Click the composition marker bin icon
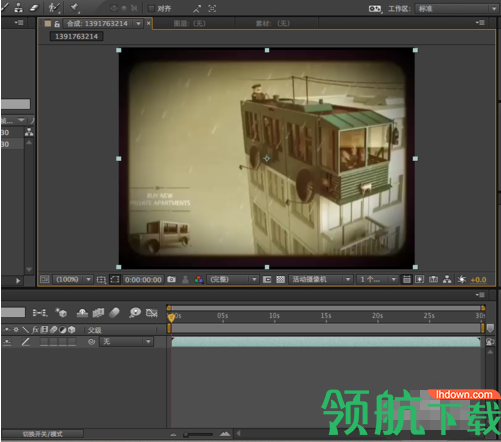Image resolution: width=501 pixels, height=442 pixels. 490,329
